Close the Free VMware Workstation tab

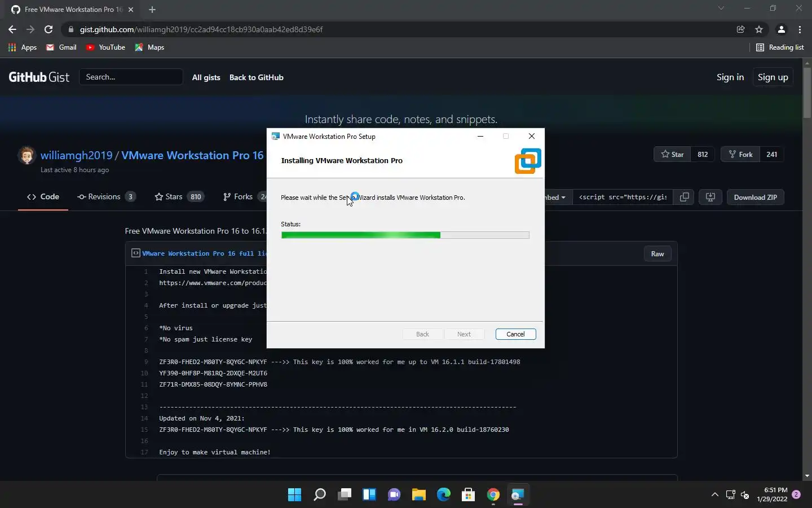click(x=131, y=10)
